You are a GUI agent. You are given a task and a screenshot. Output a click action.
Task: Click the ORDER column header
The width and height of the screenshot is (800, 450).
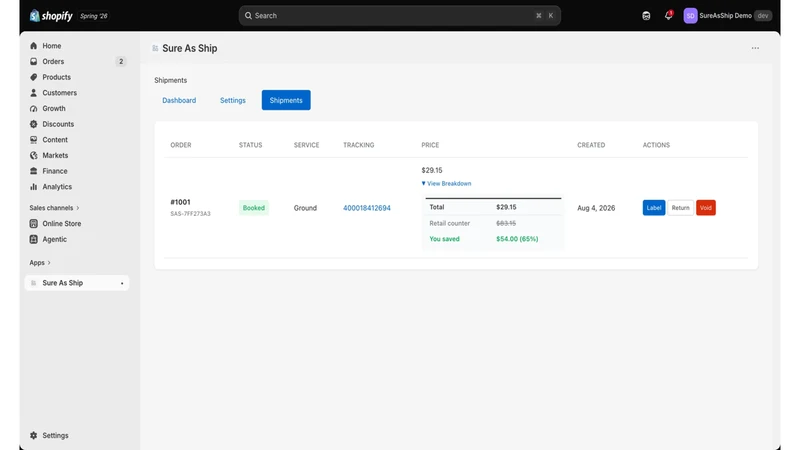pos(181,145)
